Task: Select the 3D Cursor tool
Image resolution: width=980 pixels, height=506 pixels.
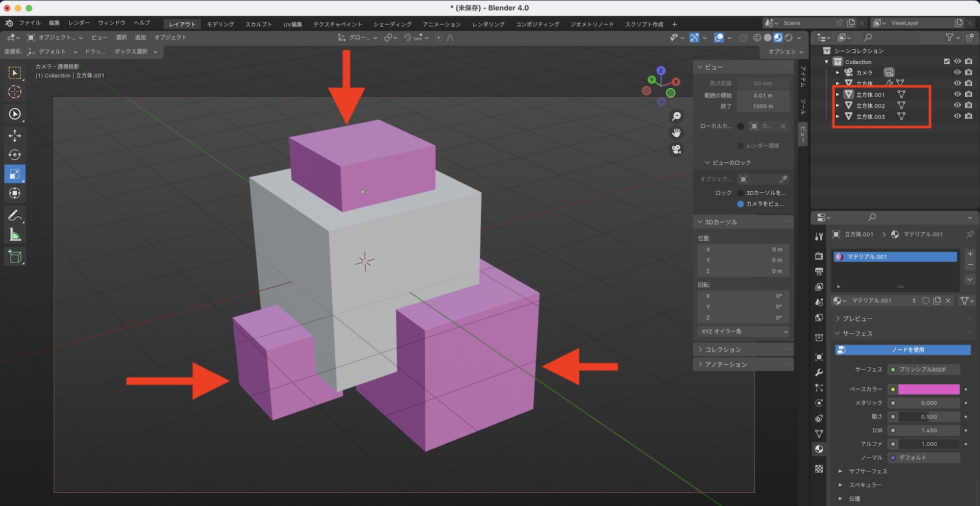Action: [15, 92]
